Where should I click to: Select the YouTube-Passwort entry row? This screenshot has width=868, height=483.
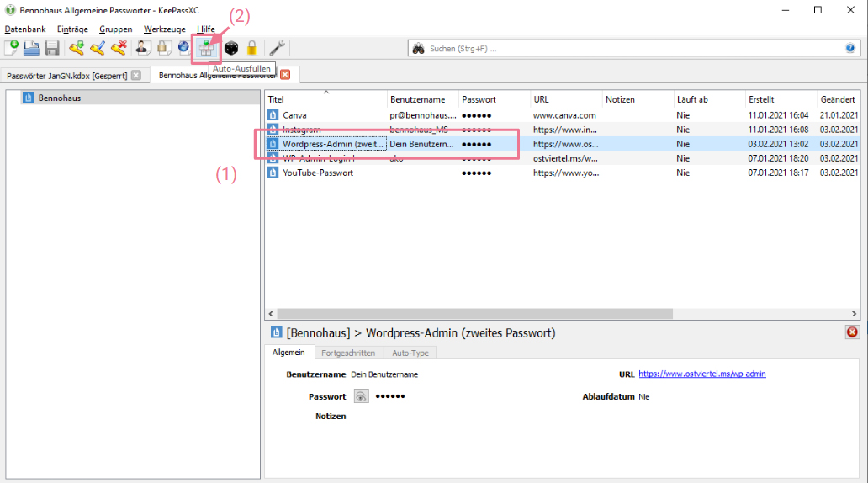coord(562,172)
